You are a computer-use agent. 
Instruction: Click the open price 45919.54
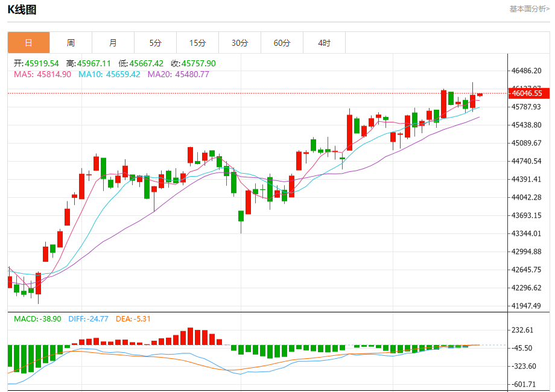click(x=42, y=63)
